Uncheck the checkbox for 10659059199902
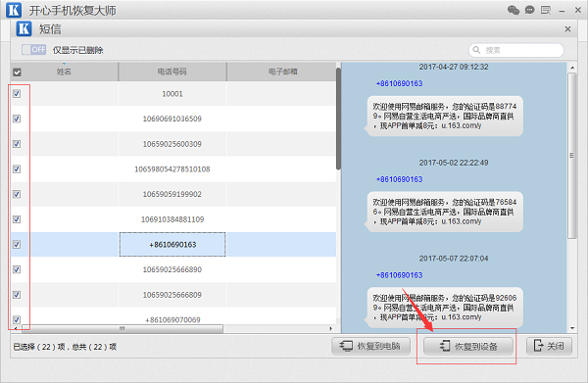588x383 pixels. [x=17, y=194]
